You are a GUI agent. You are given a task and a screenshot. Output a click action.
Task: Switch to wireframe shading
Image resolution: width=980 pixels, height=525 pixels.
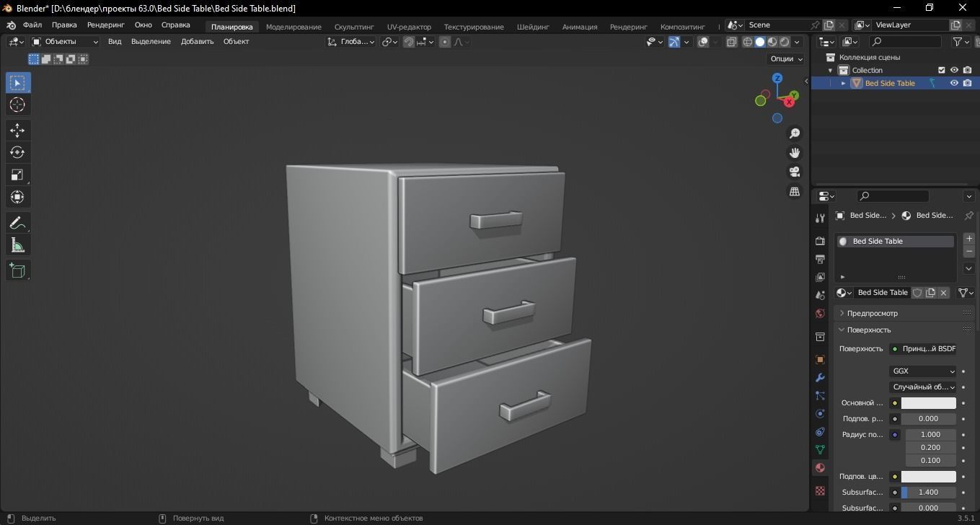tap(748, 42)
